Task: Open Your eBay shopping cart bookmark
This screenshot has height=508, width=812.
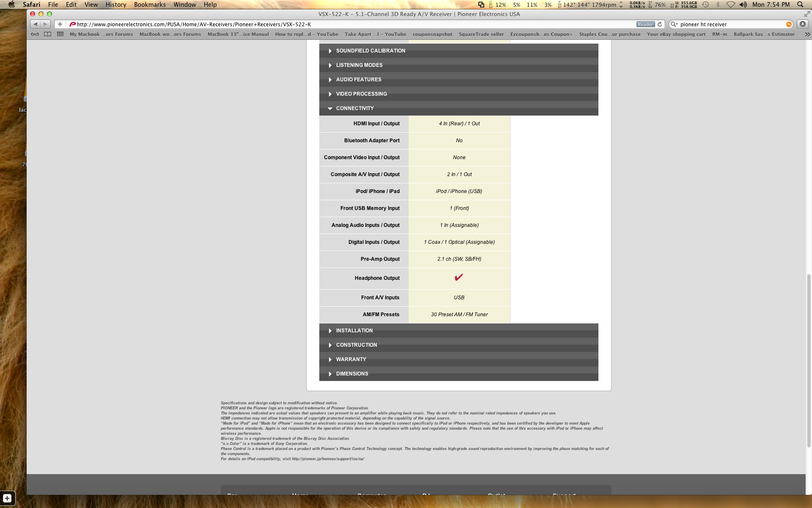Action: (x=676, y=34)
